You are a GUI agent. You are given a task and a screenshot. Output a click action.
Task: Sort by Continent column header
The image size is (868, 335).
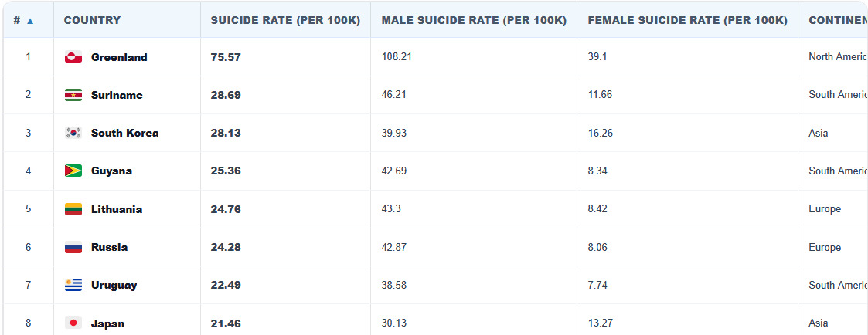coord(838,20)
